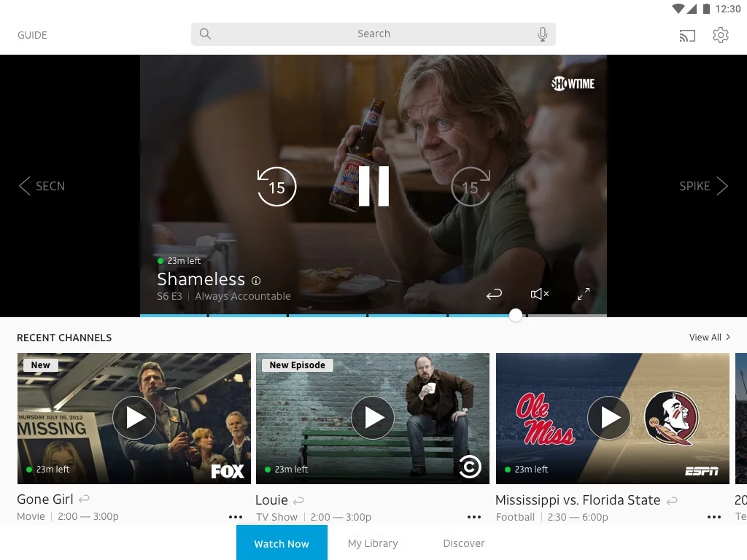This screenshot has width=747, height=560.
Task: Click the restart arrow icon in player
Action: click(494, 294)
